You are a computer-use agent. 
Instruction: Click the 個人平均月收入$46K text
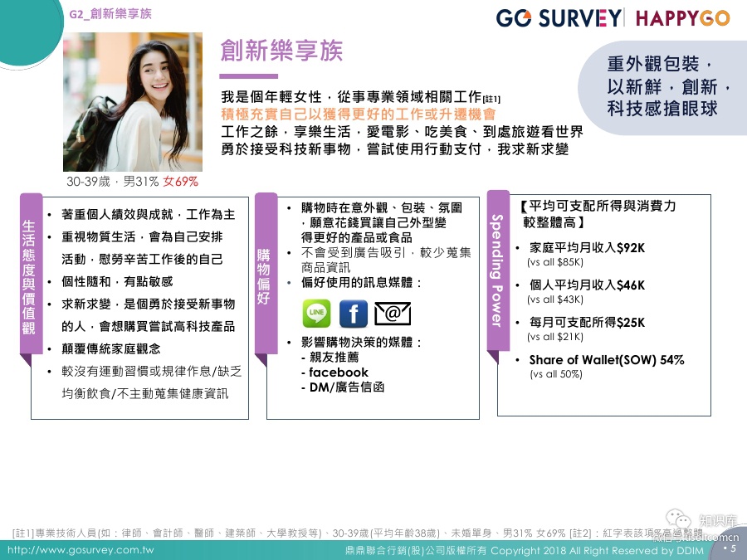pyautogui.click(x=587, y=285)
